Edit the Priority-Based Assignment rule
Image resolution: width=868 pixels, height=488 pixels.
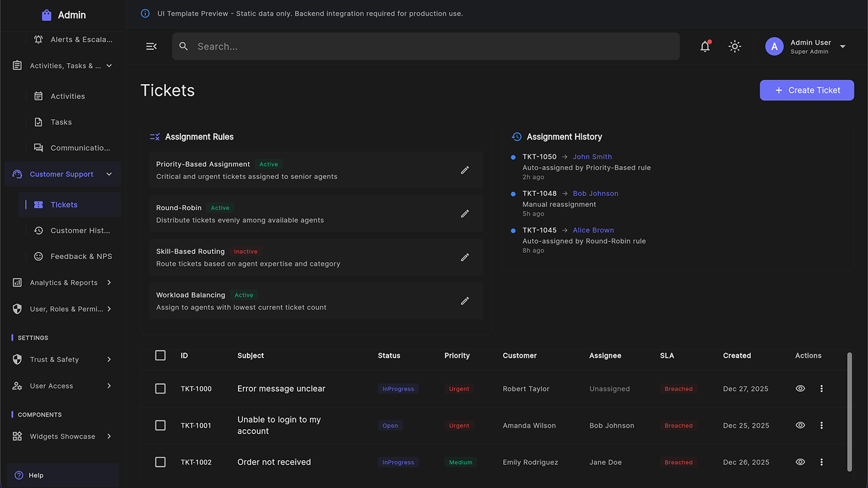point(465,170)
